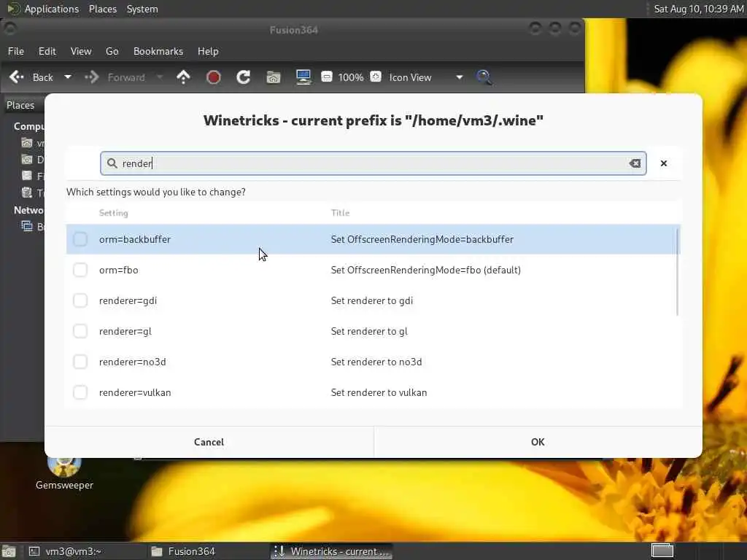Click the render search input field

[x=373, y=163]
